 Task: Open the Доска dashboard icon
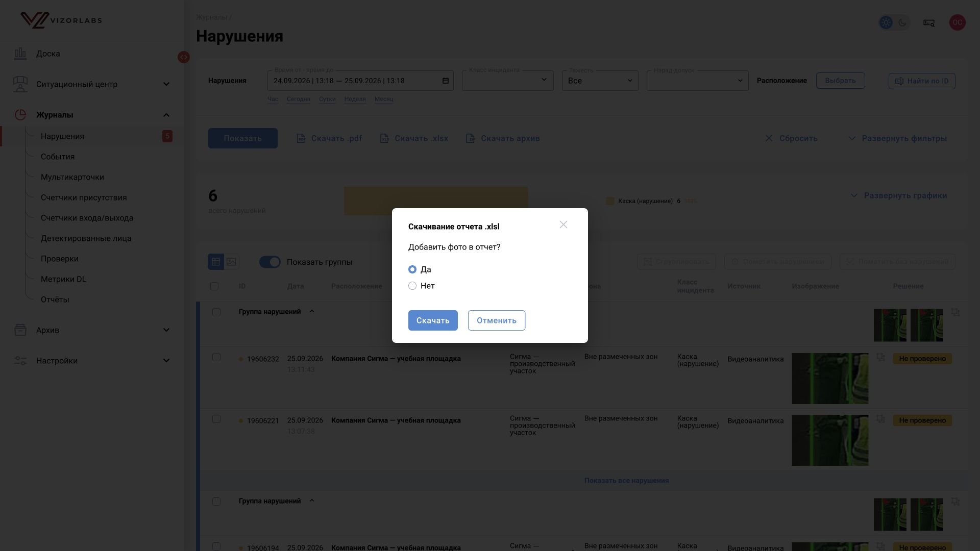tap(20, 54)
